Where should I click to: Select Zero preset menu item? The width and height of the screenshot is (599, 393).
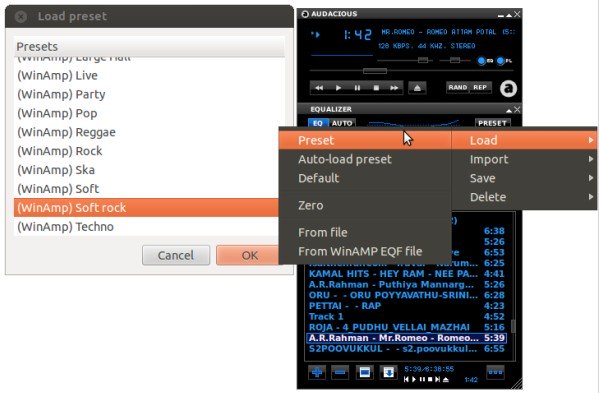365,205
